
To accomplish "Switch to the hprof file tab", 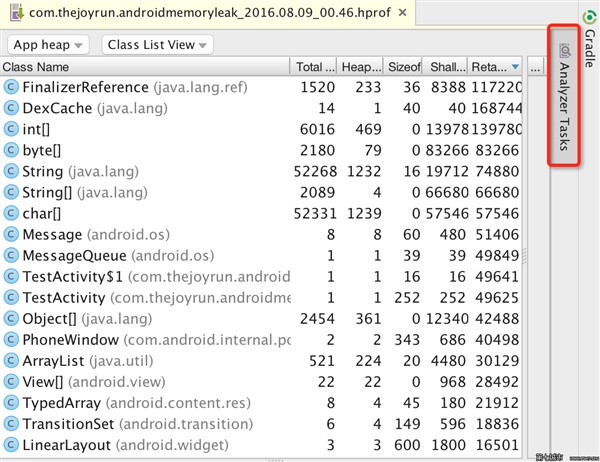I will point(190,14).
